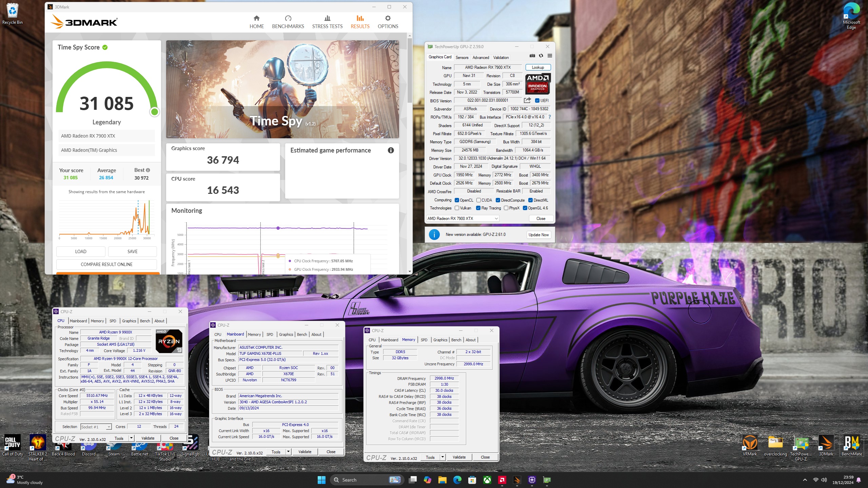Open the Graphics tab in the CPU-Z Memory window

click(x=440, y=340)
